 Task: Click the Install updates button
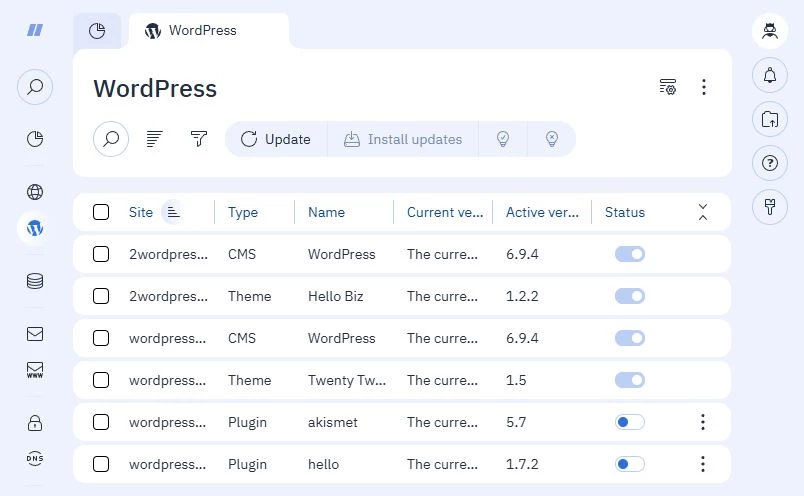click(403, 139)
